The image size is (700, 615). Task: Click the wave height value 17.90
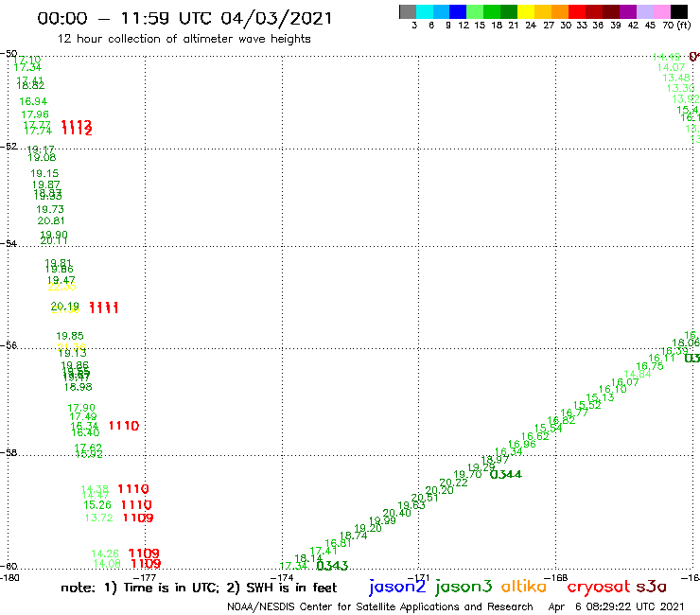pyautogui.click(x=81, y=408)
